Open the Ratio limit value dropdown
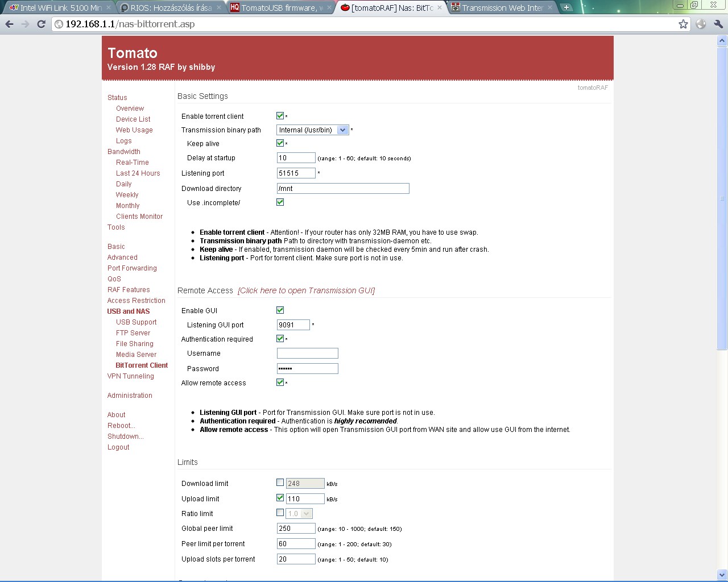 (x=299, y=514)
